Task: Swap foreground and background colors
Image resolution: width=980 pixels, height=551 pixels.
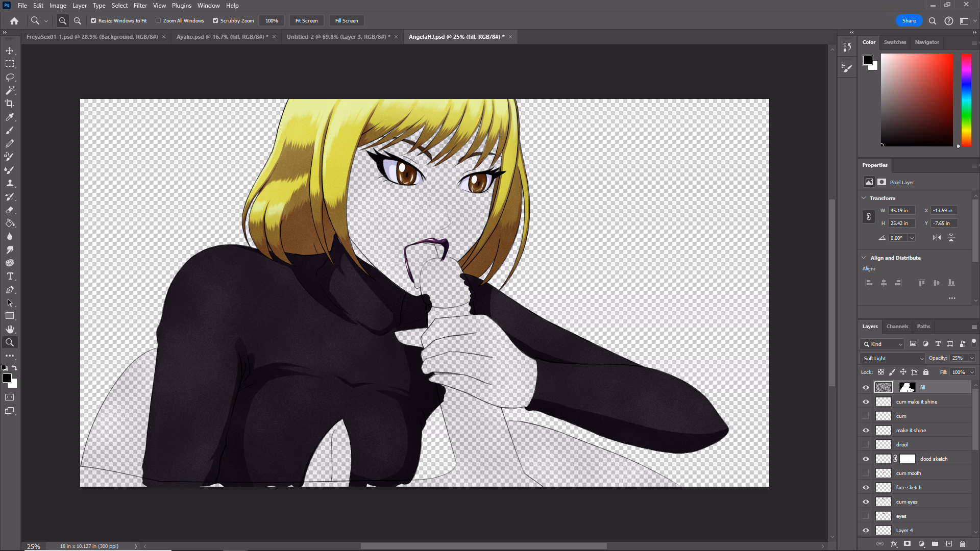Action: click(x=15, y=368)
